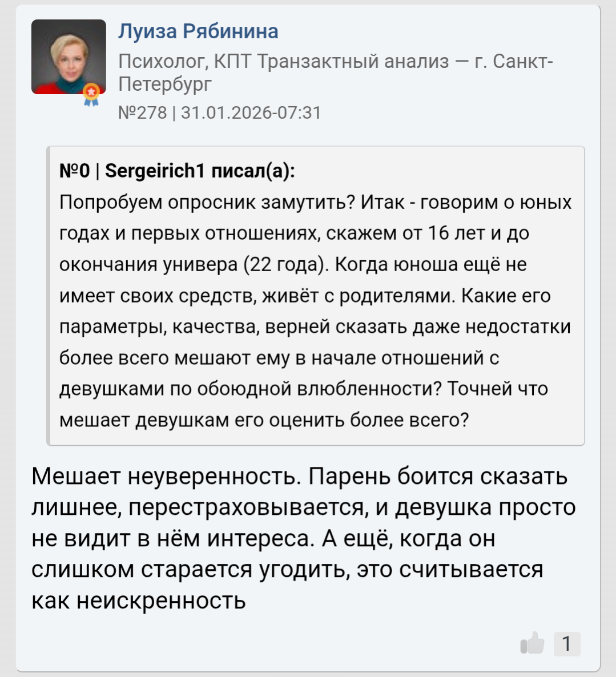
Task: Click the quoted phrase "окончания универа (22 года)"
Action: [x=194, y=264]
